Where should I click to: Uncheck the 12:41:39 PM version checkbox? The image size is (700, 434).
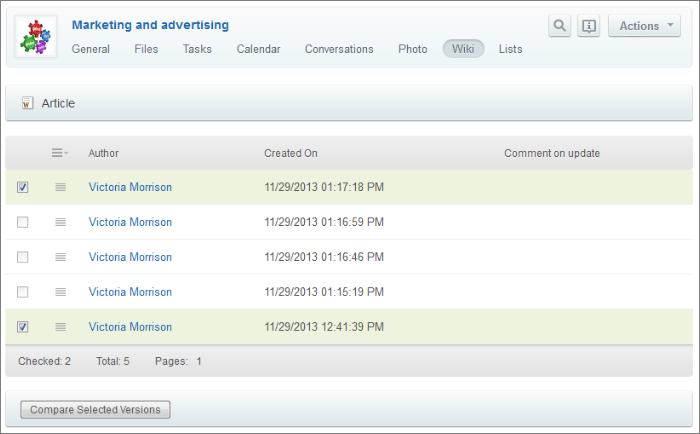[23, 327]
